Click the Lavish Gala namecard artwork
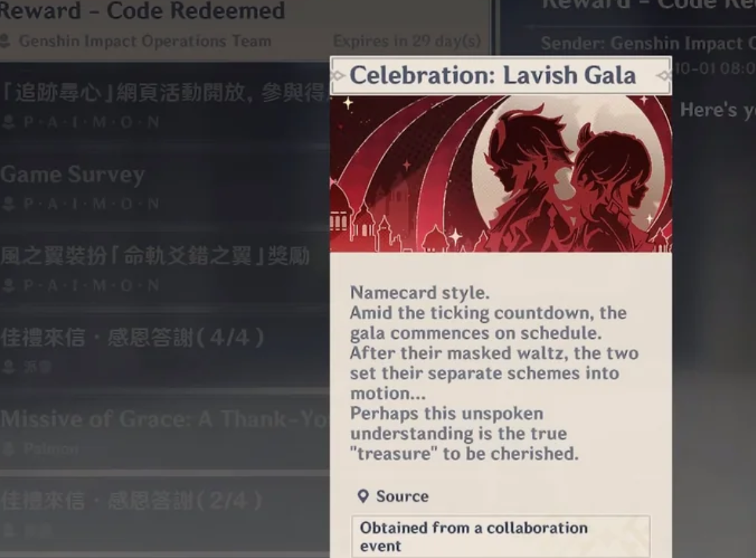 click(x=500, y=174)
